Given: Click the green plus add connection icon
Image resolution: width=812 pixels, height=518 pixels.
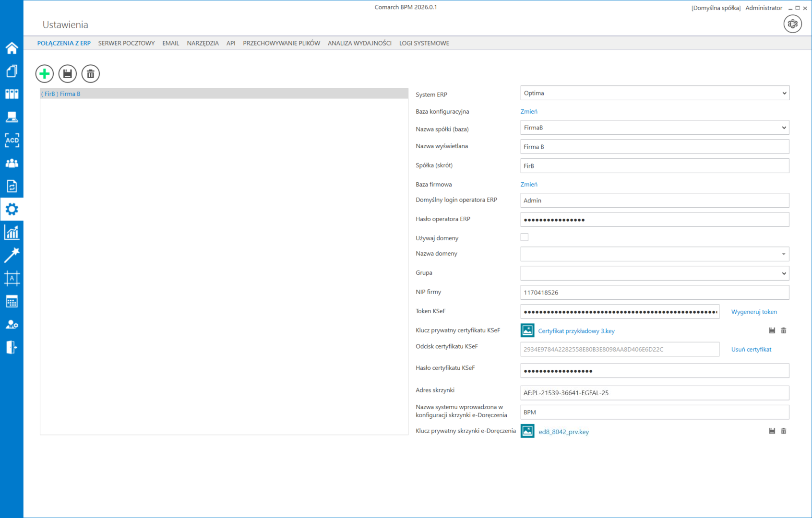Looking at the screenshot, I should (x=45, y=74).
